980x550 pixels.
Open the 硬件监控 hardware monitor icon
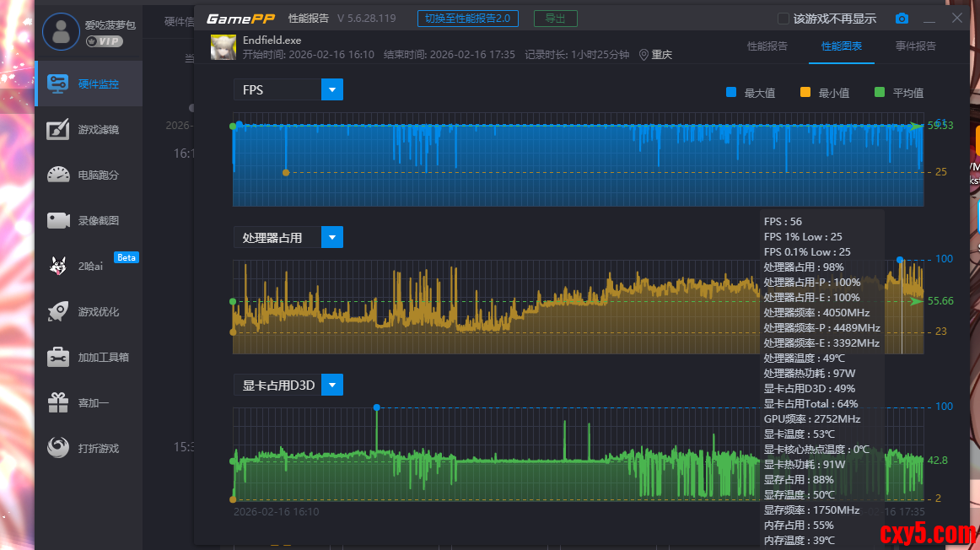tap(58, 84)
